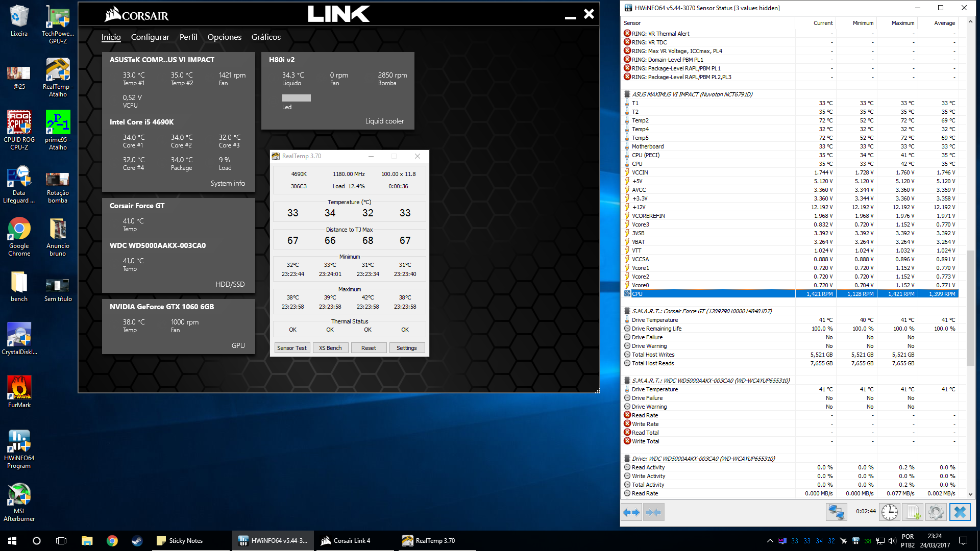The height and width of the screenshot is (551, 980).
Task: Open Opciones tab in Corsair Link
Action: coord(225,37)
